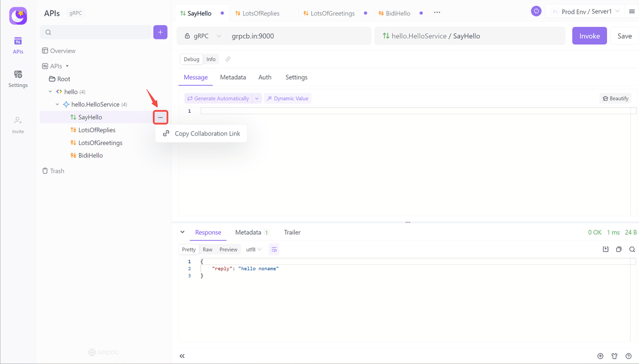Switch from Debug to Info mode
This screenshot has width=639, height=364.
211,59
